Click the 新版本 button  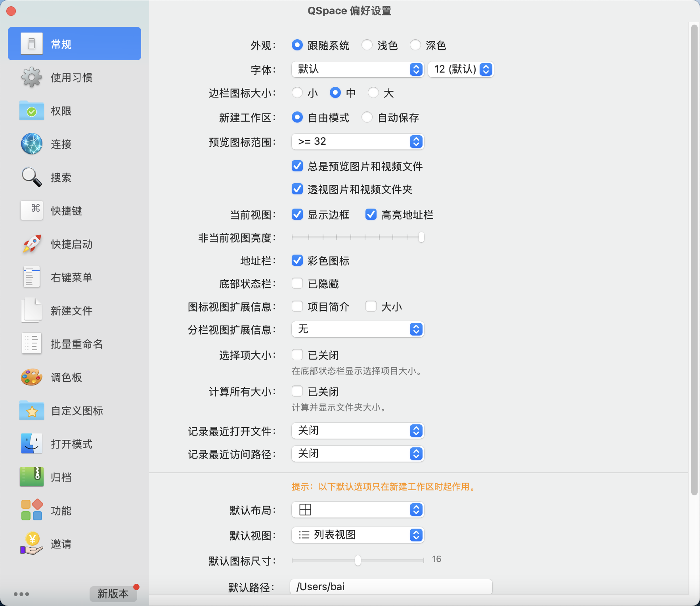pyautogui.click(x=113, y=594)
